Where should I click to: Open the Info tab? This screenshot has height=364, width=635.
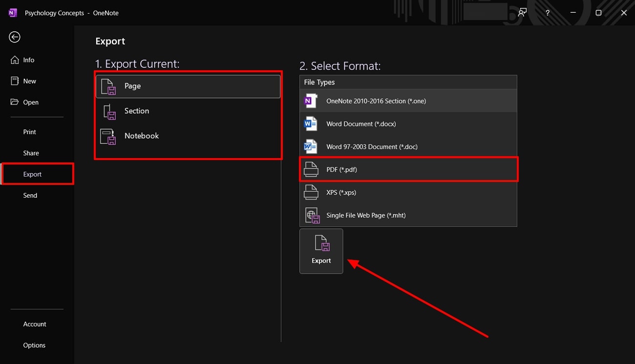tap(37, 60)
